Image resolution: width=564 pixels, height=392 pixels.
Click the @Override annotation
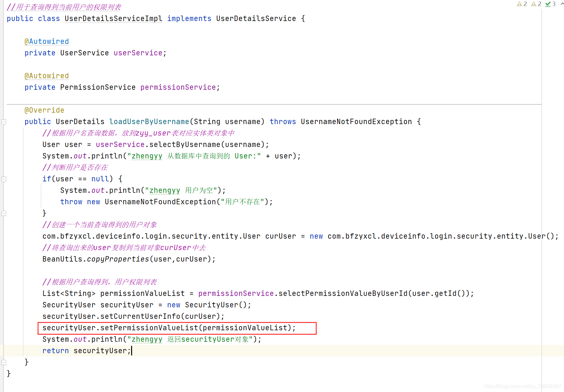coord(44,110)
